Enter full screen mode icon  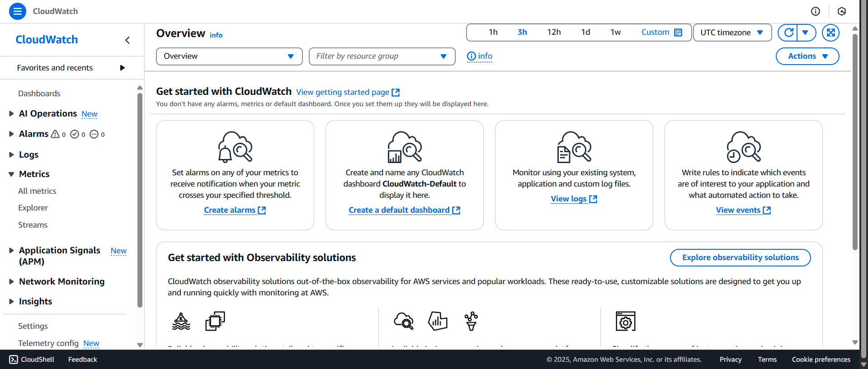[x=830, y=33]
